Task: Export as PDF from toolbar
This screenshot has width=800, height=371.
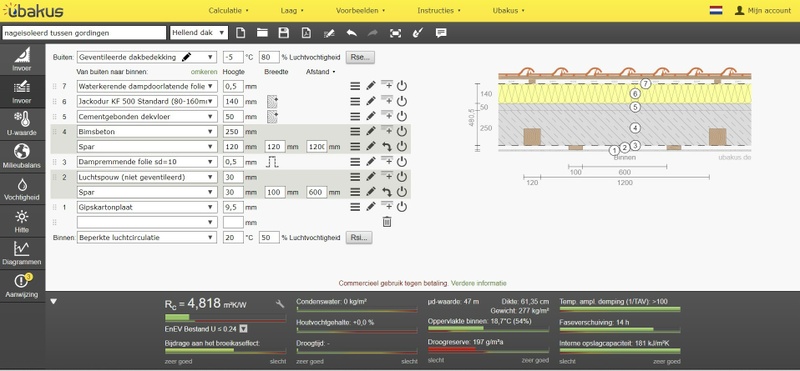Action: click(306, 33)
